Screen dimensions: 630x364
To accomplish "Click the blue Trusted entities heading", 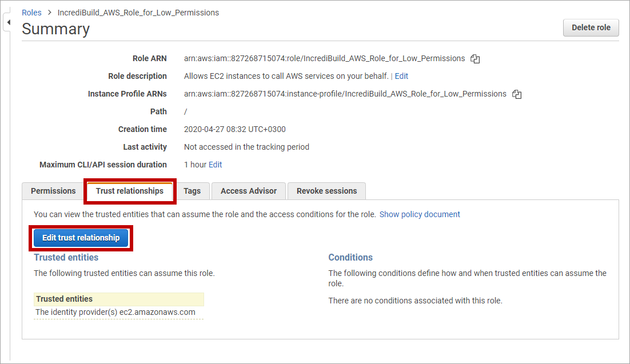I will [x=66, y=257].
